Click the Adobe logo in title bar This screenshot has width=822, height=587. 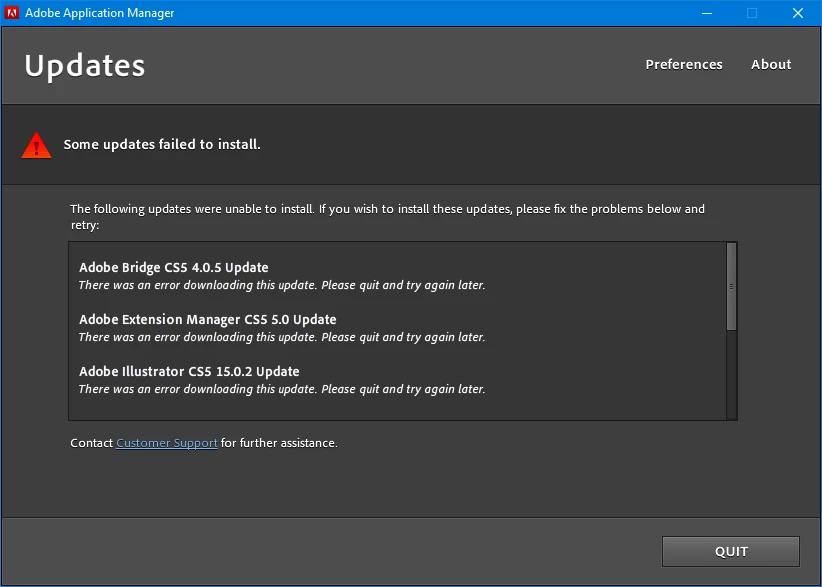12,13
